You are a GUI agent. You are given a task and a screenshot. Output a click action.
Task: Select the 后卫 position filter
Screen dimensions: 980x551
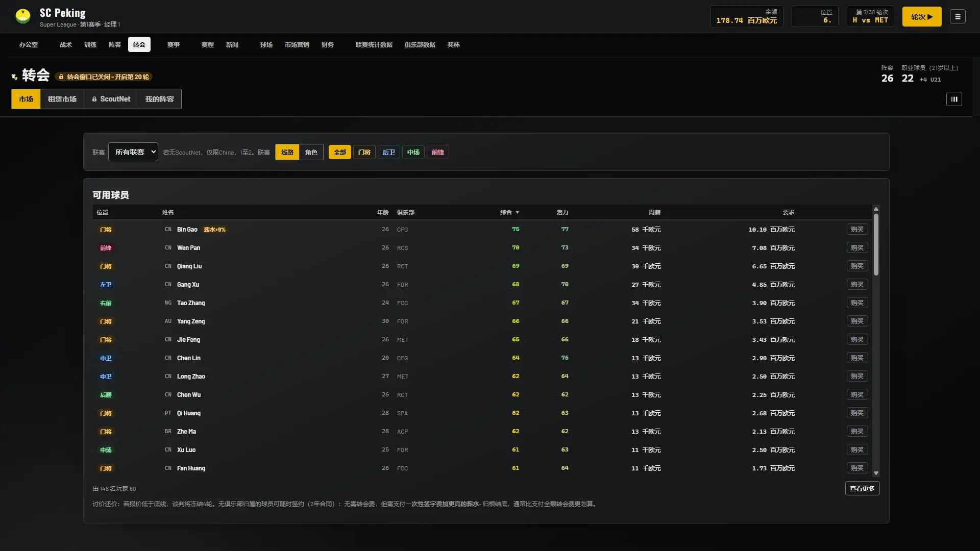[x=389, y=152]
